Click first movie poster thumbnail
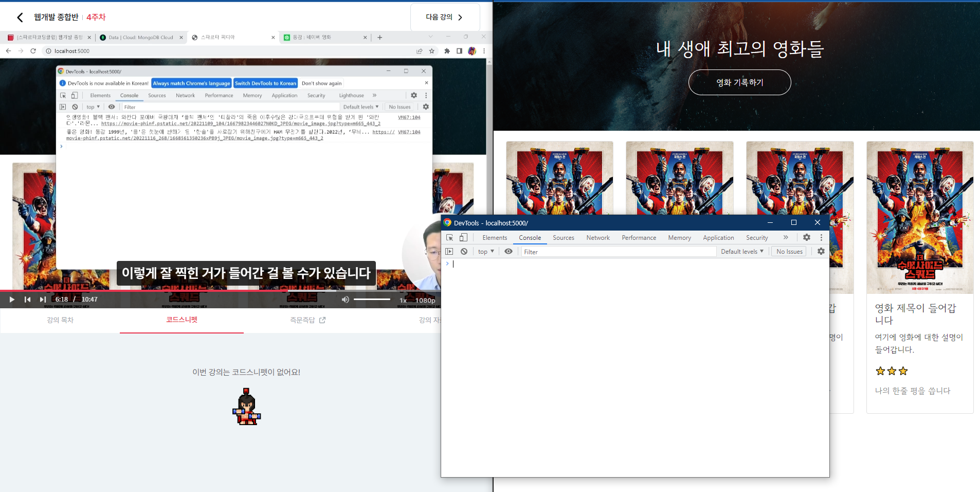 coord(559,178)
